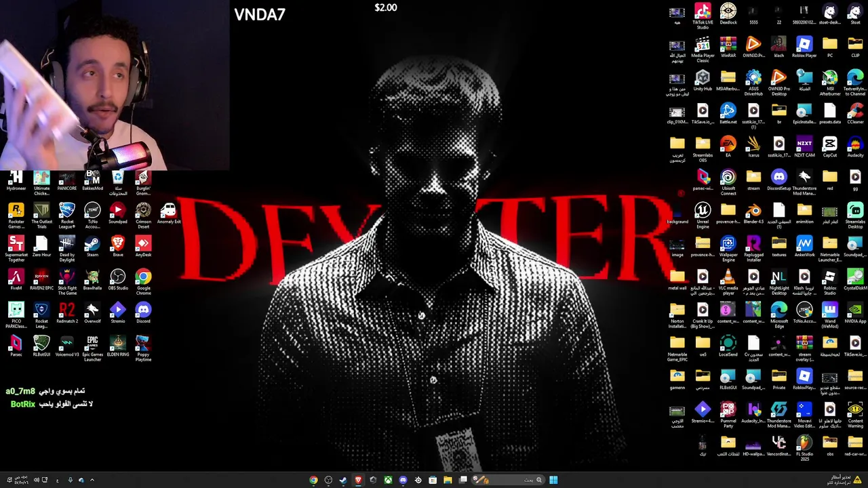Viewport: 868px width, 488px height.
Task: Select the Overwolf shortcut
Action: (92, 313)
